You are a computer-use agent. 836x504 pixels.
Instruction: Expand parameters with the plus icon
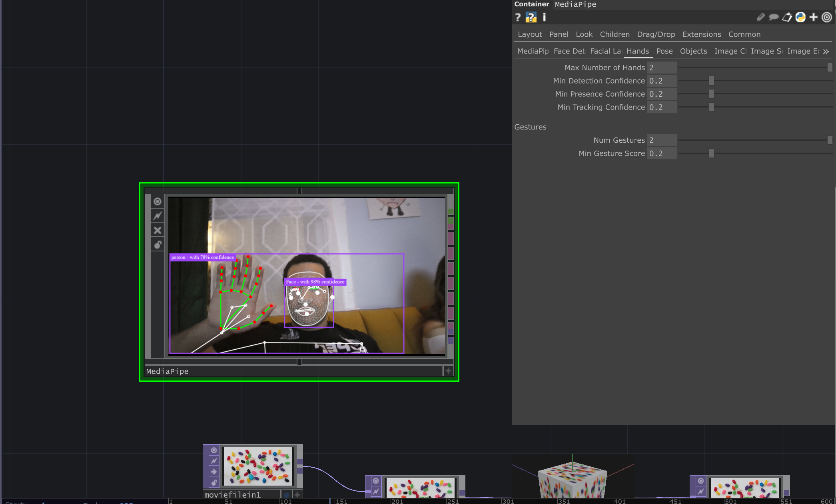coord(814,17)
